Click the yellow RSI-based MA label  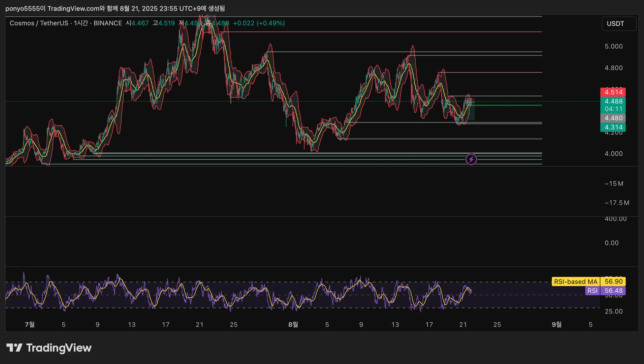click(575, 281)
